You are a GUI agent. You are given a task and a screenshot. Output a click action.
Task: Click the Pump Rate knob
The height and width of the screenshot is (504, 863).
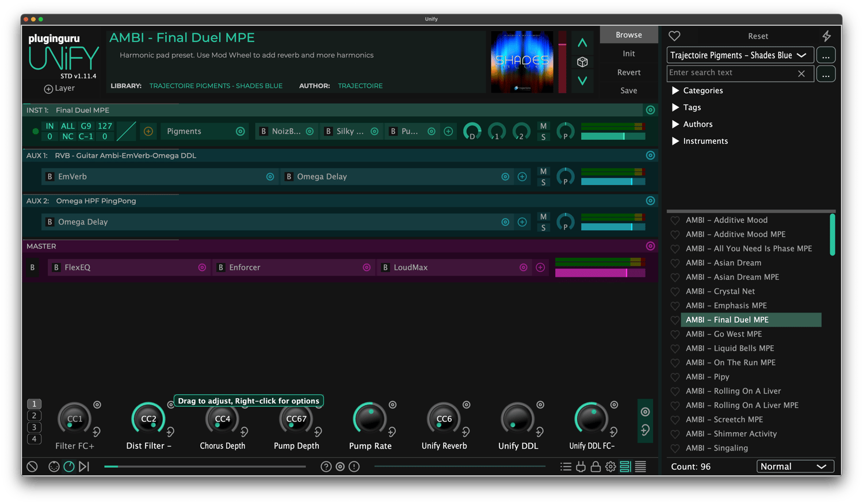point(369,419)
